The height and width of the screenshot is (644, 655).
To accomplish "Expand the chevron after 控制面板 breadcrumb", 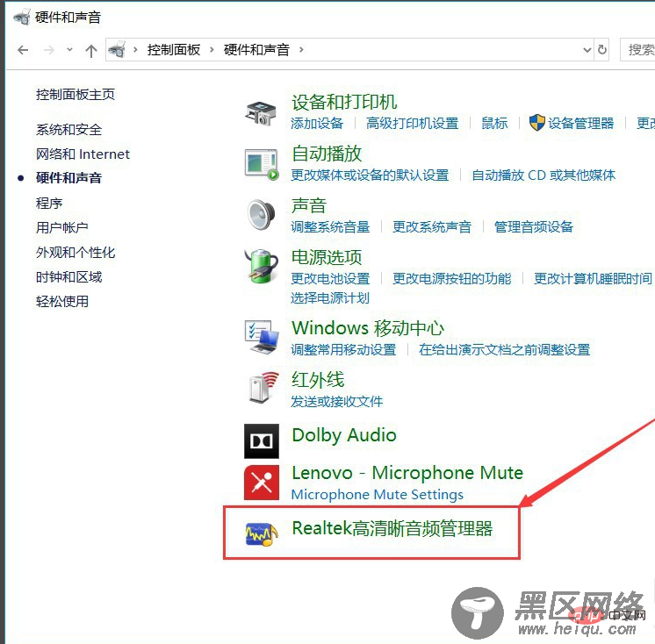I will click(x=212, y=50).
